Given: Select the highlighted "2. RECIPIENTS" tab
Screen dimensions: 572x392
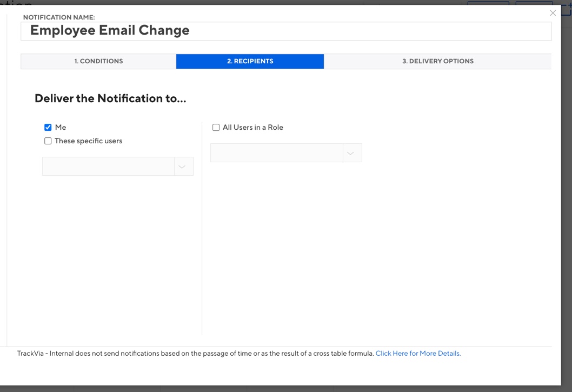Looking at the screenshot, I should coord(250,61).
